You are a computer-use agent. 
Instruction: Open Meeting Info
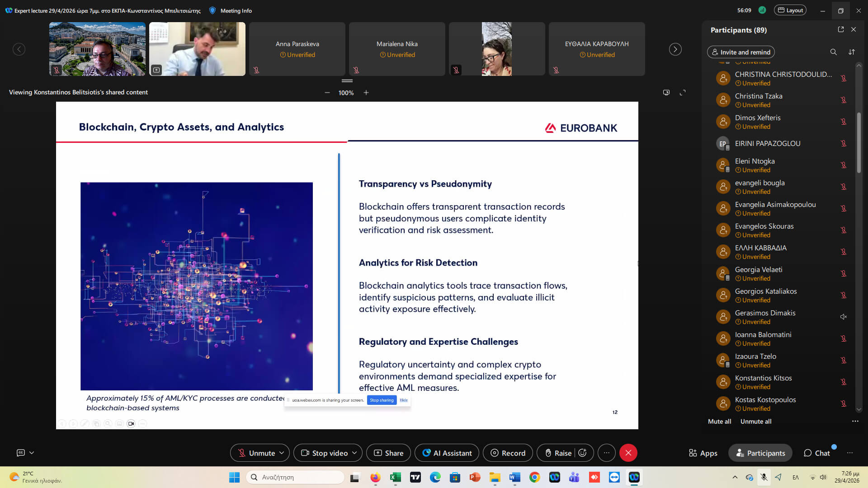pyautogui.click(x=231, y=10)
